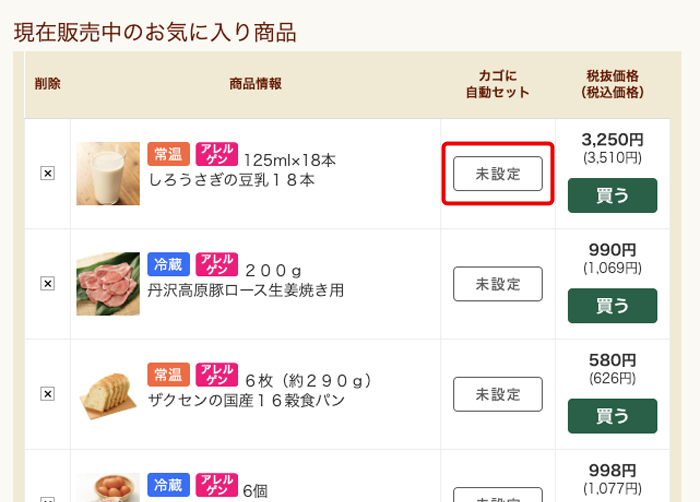The image size is (700, 502).
Task: Toggle 未設定 auto-set for soy milk
Action: coord(498,173)
